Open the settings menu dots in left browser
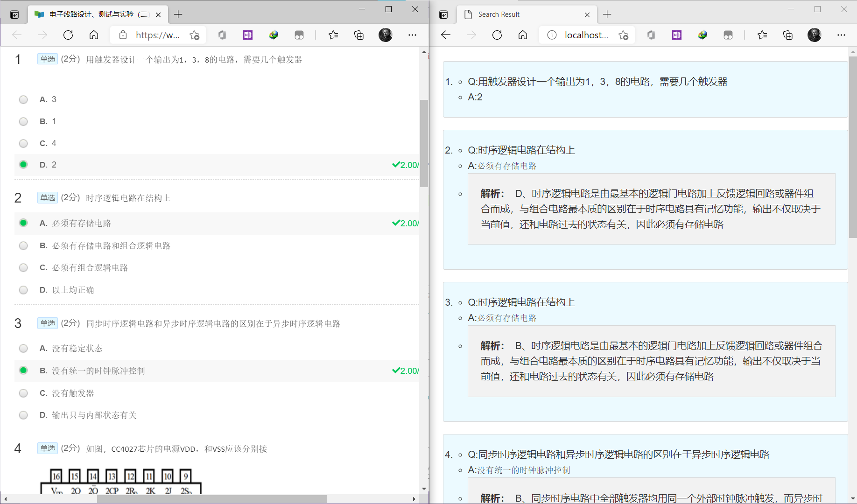 click(x=412, y=35)
